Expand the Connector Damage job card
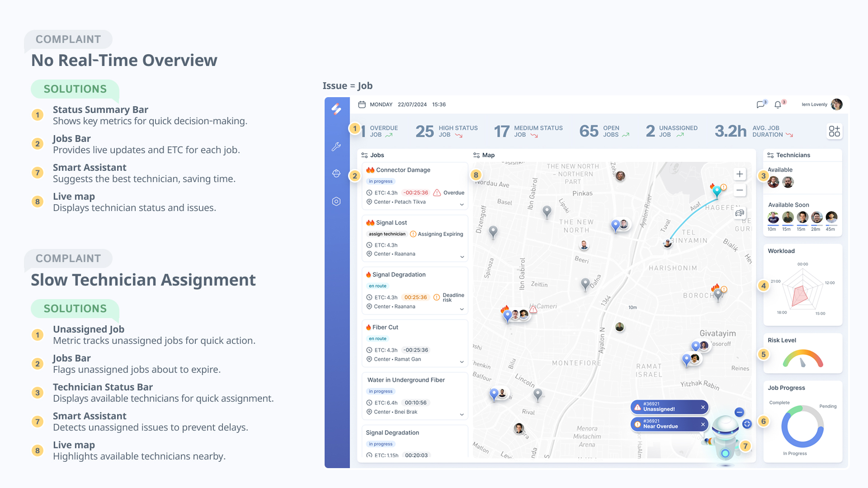The image size is (868, 488). point(462,204)
